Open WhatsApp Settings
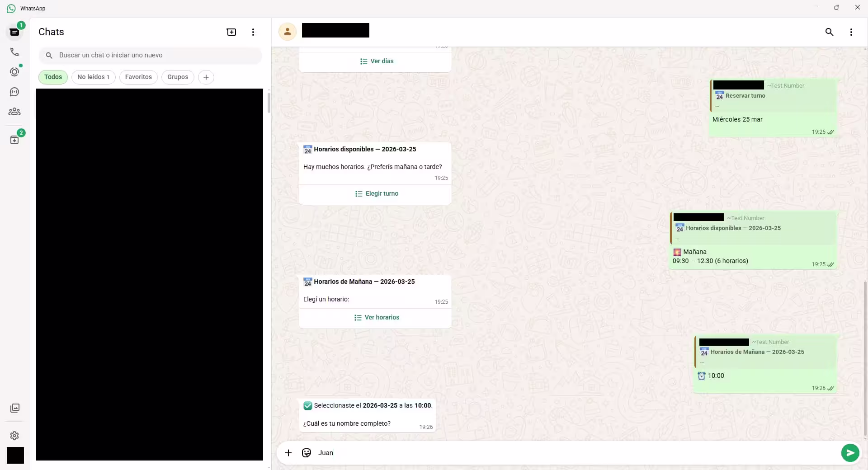The image size is (868, 470). coord(14,436)
